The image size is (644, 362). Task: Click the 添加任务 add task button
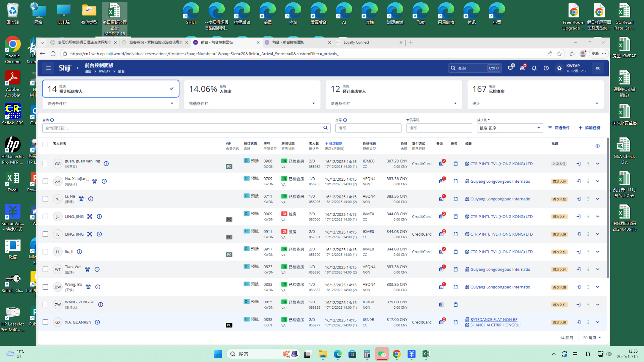pos(589,128)
